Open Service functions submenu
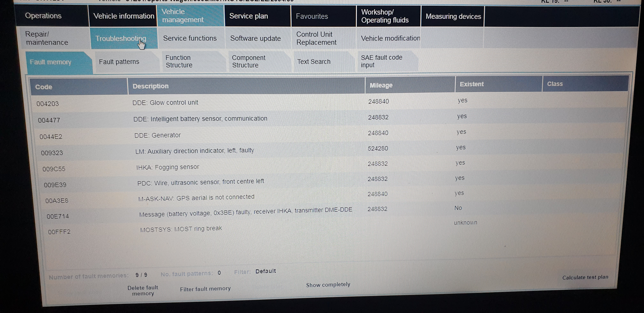The height and width of the screenshot is (313, 644). 190,38
